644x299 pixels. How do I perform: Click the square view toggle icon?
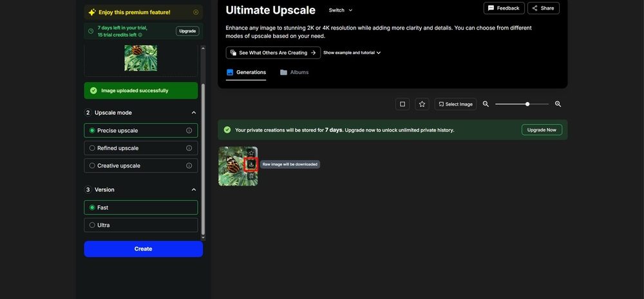402,104
